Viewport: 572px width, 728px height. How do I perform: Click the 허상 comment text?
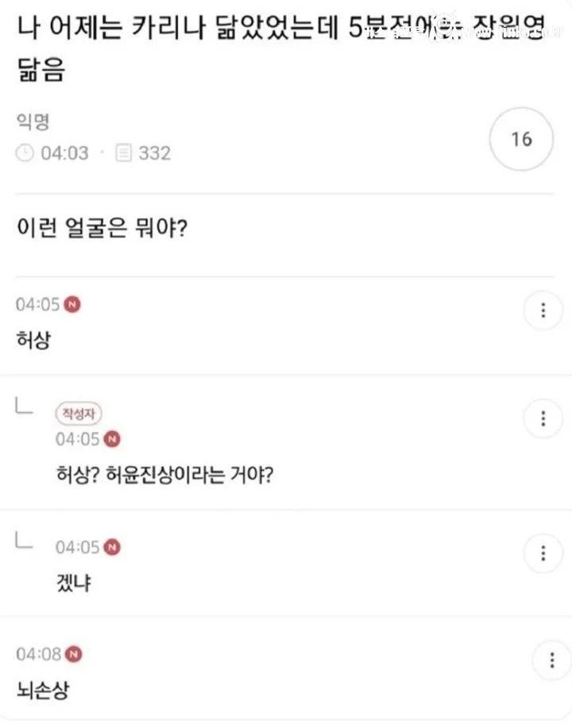click(x=33, y=340)
